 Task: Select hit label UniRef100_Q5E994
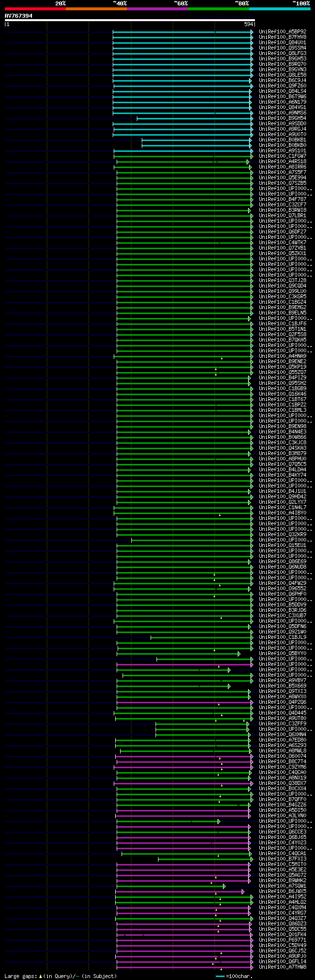283,178
